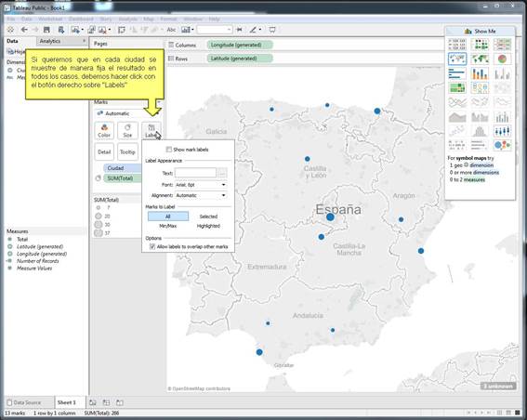This screenshot has width=527, height=420.
Task: Click the new story icon in bottom bar
Action: click(120, 402)
